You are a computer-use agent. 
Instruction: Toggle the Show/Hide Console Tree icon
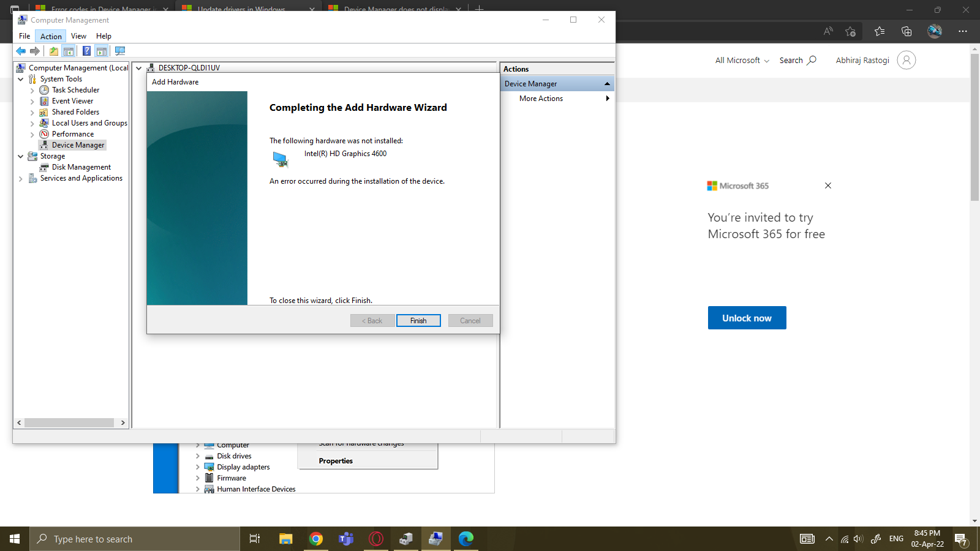pyautogui.click(x=68, y=51)
